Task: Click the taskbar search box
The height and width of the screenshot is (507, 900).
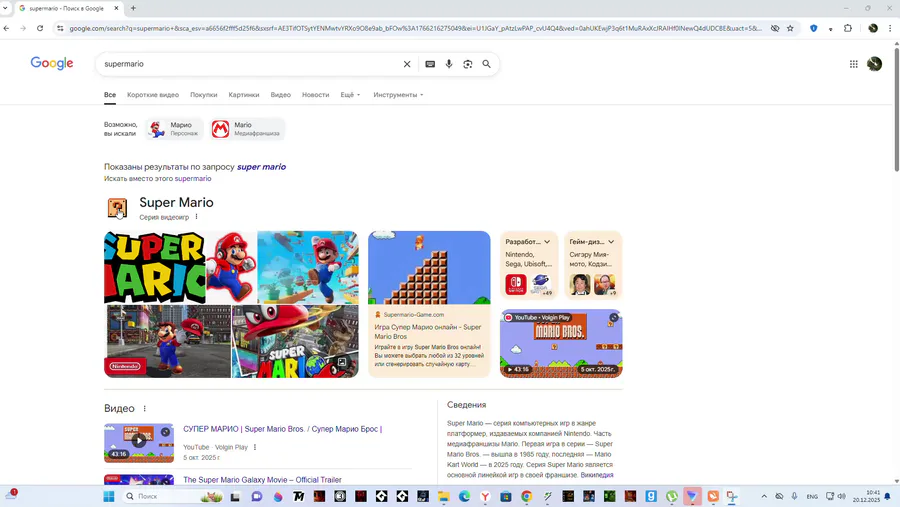Action: (172, 496)
